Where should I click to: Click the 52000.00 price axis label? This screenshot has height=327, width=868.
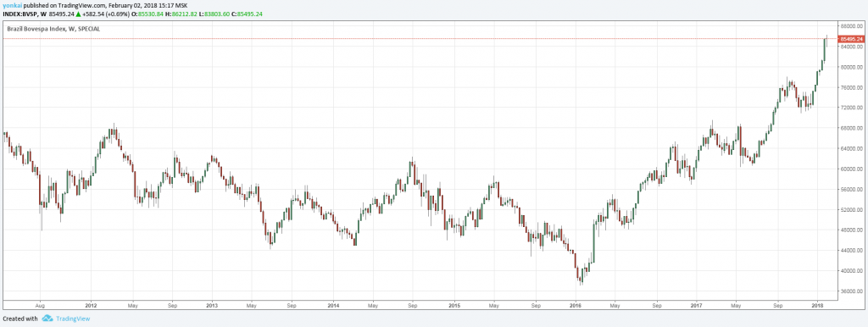852,210
